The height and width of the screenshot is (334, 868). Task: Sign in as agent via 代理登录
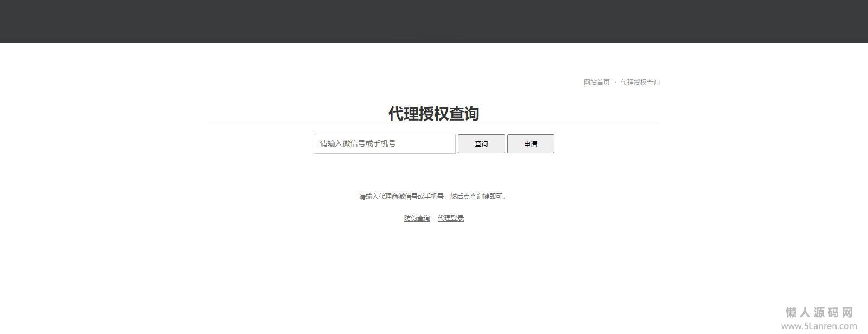(x=450, y=218)
